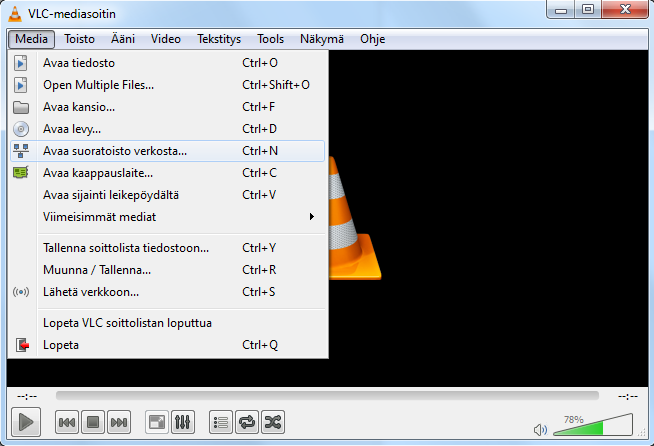Click the elapsed time label on left
The image size is (654, 446).
[27, 396]
